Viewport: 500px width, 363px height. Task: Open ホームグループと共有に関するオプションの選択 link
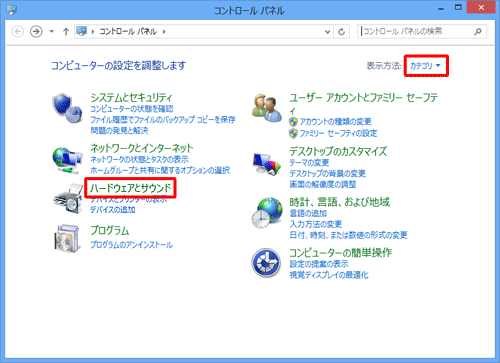(x=160, y=170)
